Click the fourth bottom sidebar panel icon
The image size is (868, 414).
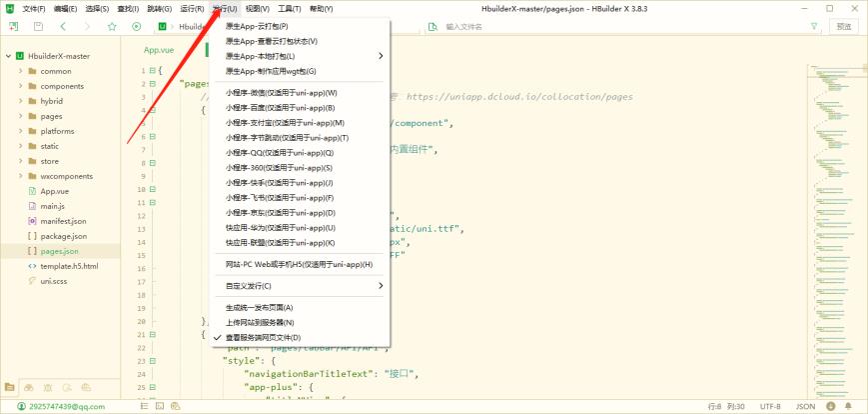(x=67, y=387)
